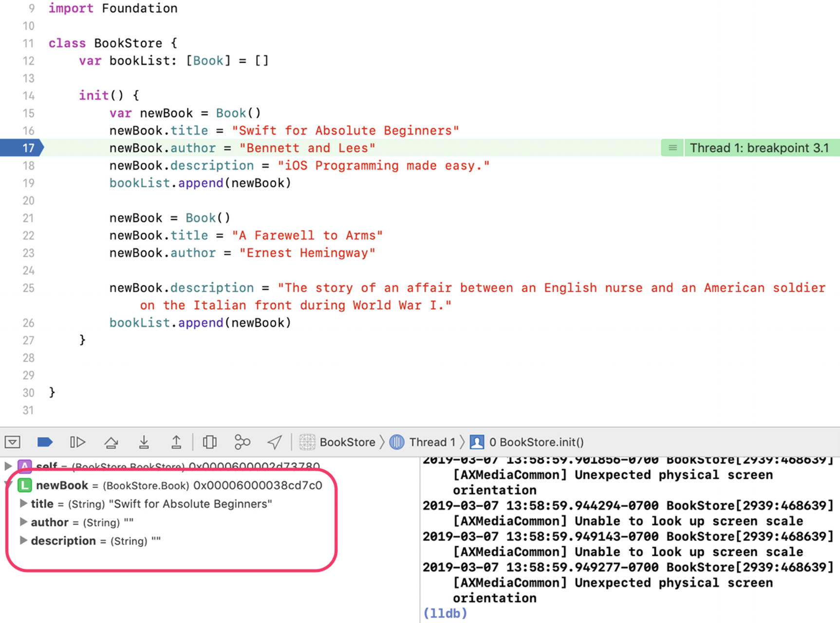Expand the author string variable
Screen dimensions: 840x623
[23, 522]
